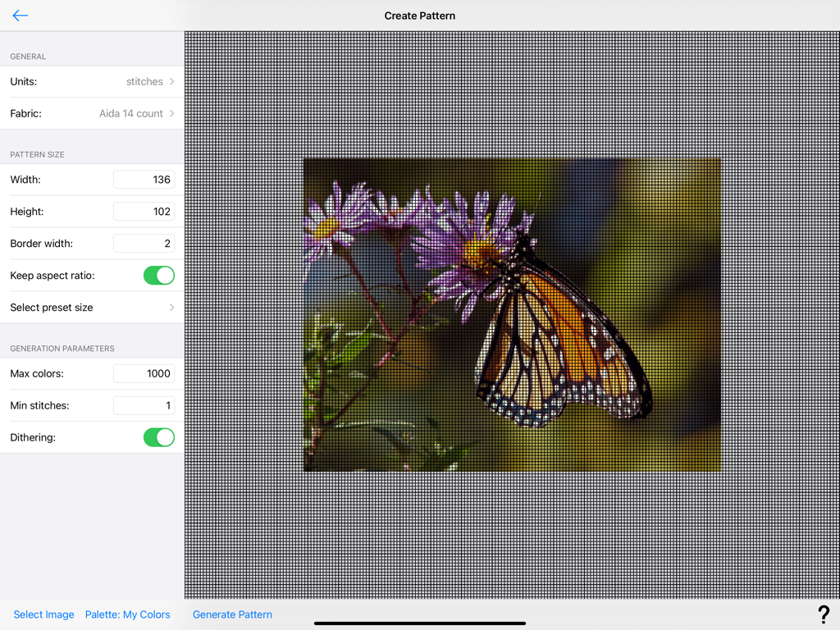Image resolution: width=840 pixels, height=630 pixels.
Task: Click the butterfly pattern preview
Action: tap(512, 314)
